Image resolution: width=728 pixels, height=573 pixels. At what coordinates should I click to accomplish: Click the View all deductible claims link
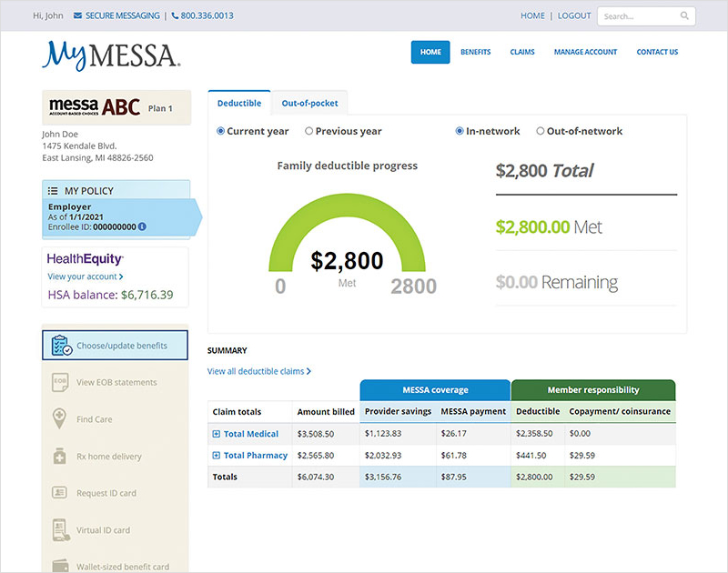click(259, 371)
